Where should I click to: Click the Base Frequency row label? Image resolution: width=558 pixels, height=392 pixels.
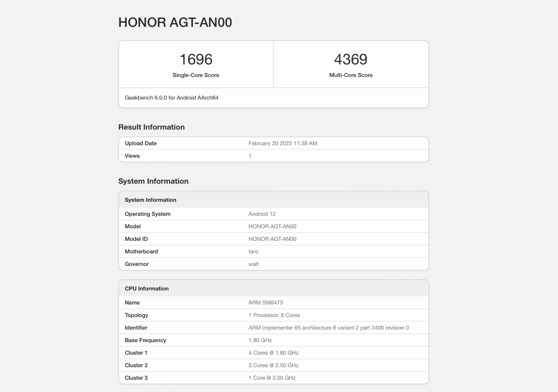(145, 340)
